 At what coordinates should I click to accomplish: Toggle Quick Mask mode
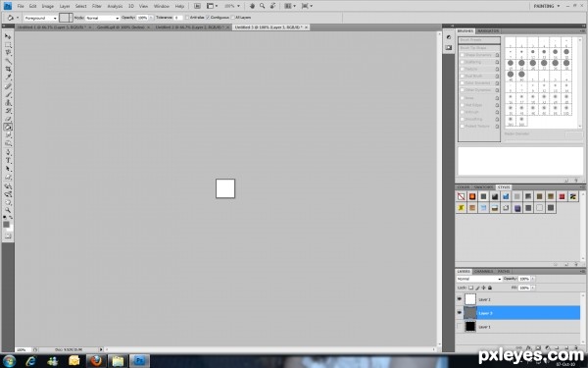tap(8, 237)
